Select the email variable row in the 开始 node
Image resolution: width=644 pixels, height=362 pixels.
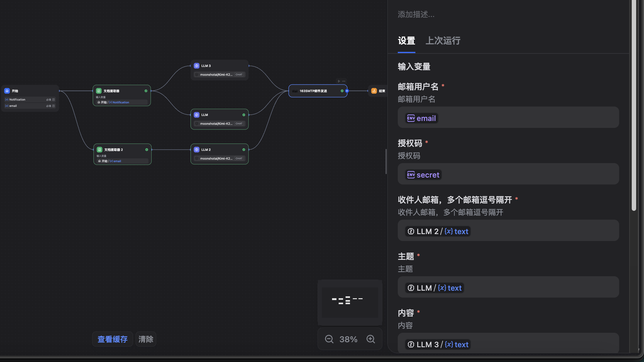pyautogui.click(x=30, y=106)
